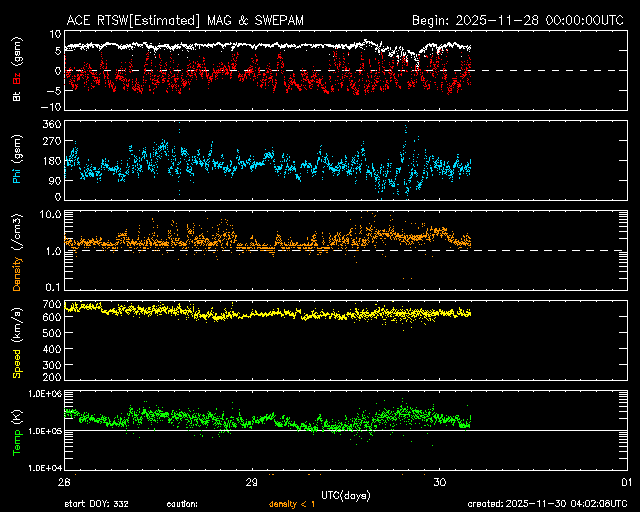Click the created timestamp at bottom right

(552, 503)
